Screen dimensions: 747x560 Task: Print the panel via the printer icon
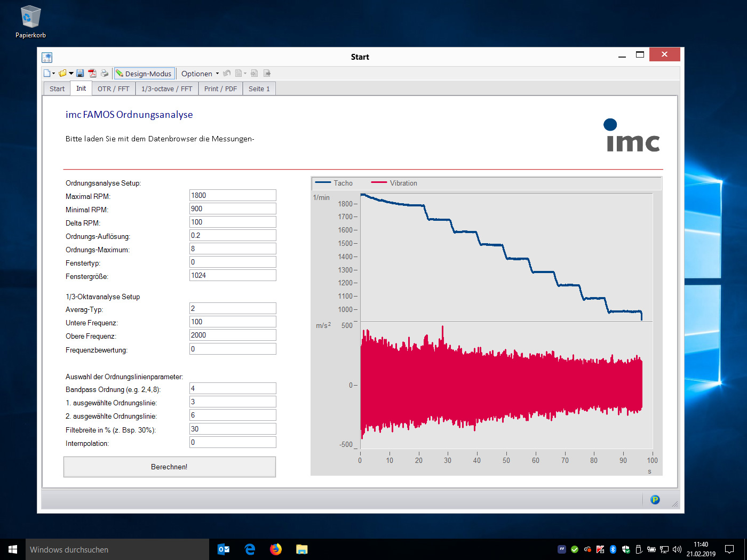click(x=105, y=73)
